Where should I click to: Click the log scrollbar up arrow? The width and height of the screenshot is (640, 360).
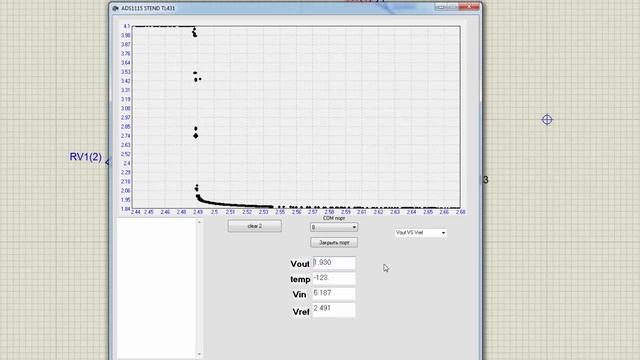(199, 222)
